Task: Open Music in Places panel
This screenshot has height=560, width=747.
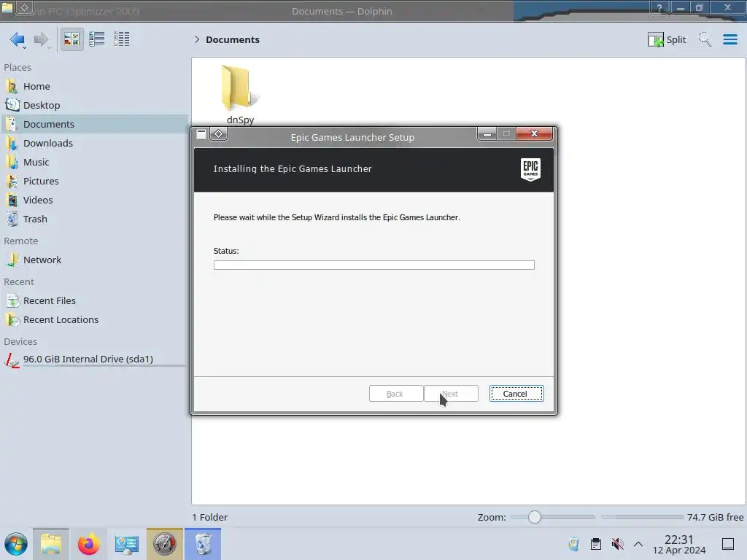Action: (x=94, y=163)
